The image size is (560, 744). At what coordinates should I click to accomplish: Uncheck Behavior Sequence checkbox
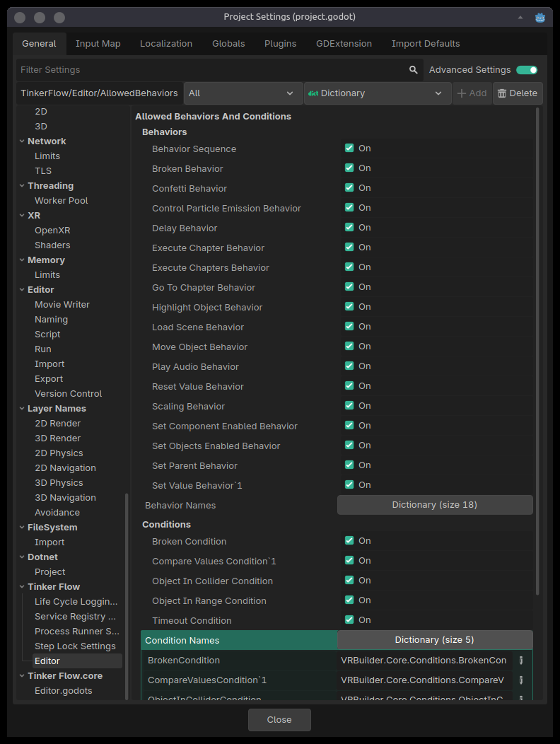point(349,148)
